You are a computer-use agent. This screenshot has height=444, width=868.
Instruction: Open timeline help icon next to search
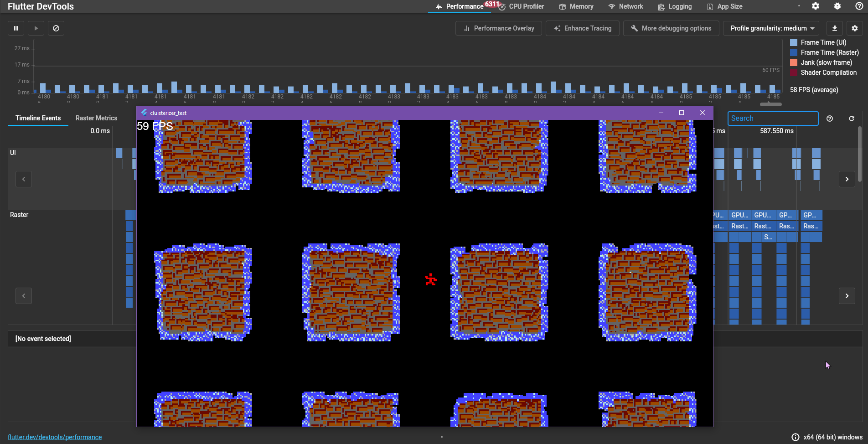[830, 119]
